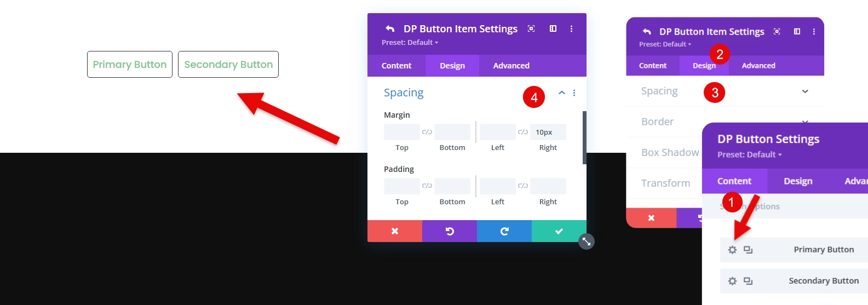Image resolution: width=868 pixels, height=305 pixels.
Task: Open Advanced tab in right item settings
Action: click(758, 66)
